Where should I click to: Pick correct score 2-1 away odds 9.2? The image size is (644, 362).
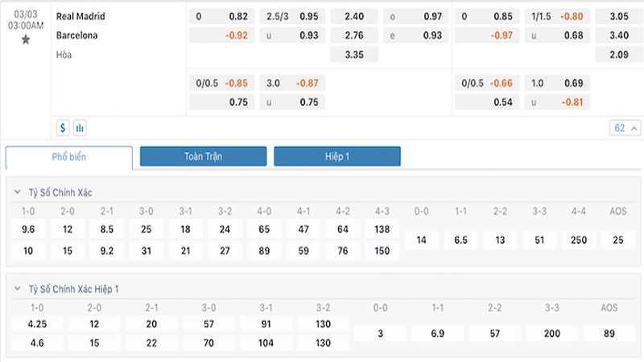107,251
